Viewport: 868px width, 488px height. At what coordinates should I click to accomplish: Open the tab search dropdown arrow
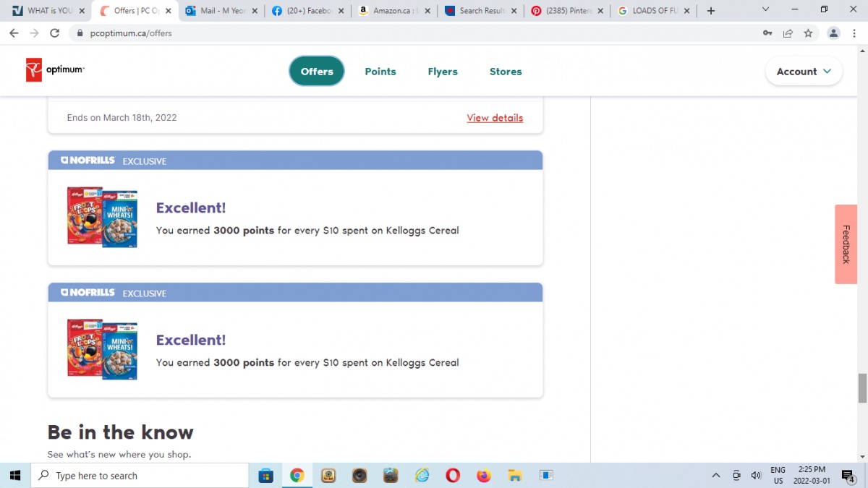(767, 10)
